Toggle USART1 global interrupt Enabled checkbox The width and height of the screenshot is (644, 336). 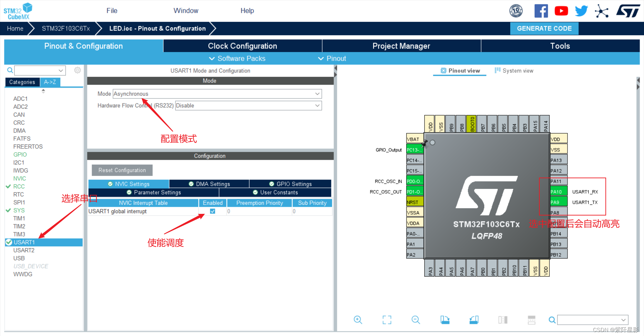pos(213,211)
